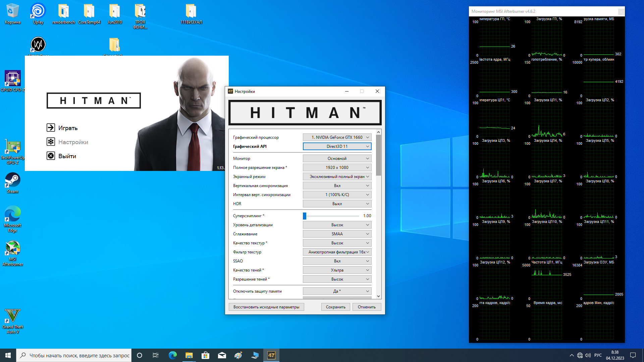Screen dimensions: 644x362
Task: Open File Explorer from taskbar
Action: click(189, 355)
